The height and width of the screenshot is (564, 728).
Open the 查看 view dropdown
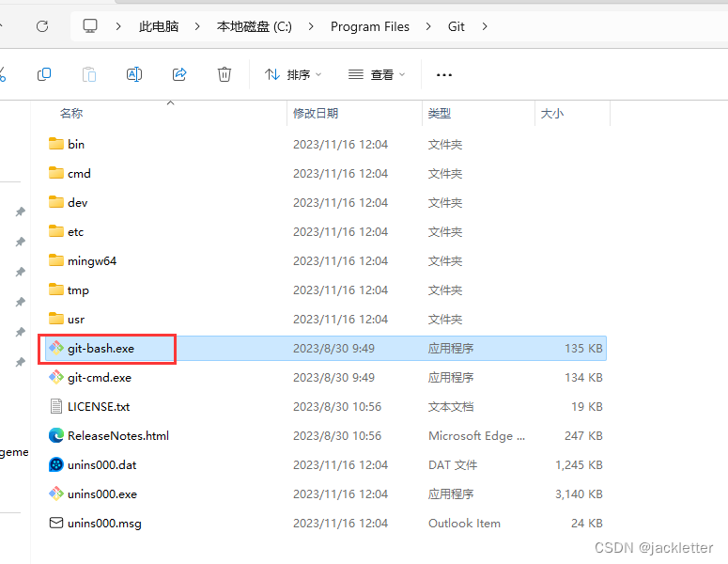click(377, 74)
